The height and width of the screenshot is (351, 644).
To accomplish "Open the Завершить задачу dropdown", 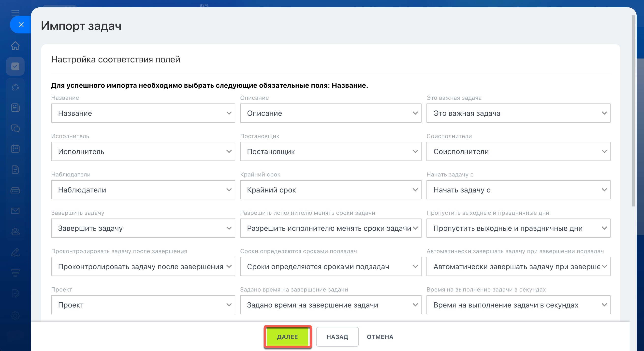I will click(x=143, y=228).
